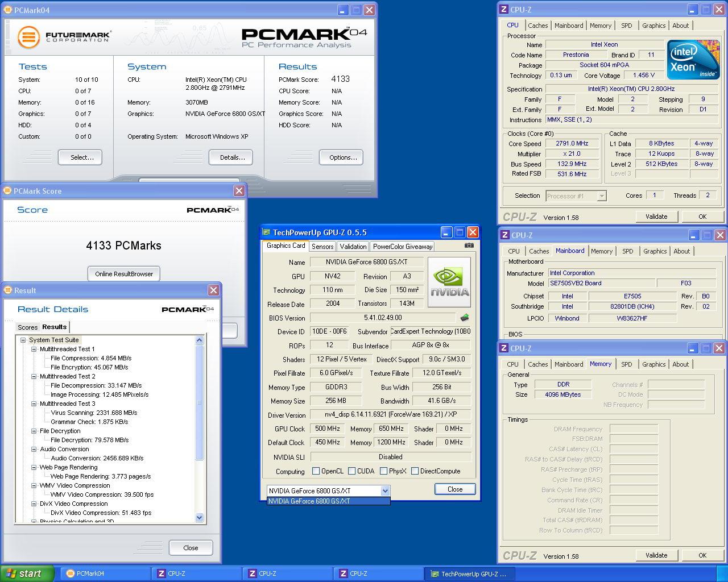
Task: Click the Windows start button
Action: pyautogui.click(x=27, y=573)
